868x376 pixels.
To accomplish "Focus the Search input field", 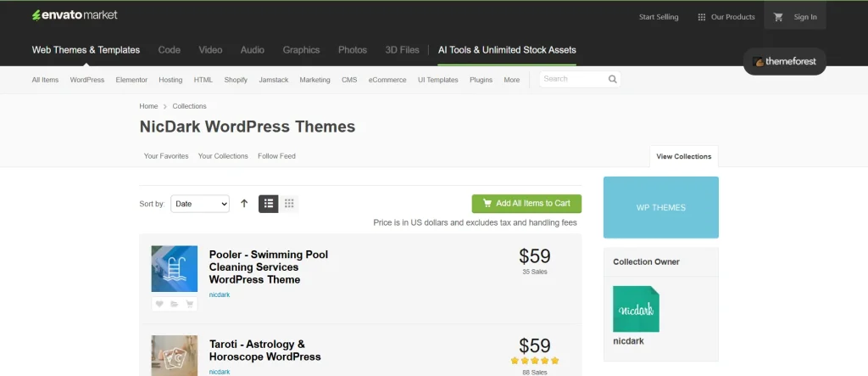I will [x=572, y=79].
